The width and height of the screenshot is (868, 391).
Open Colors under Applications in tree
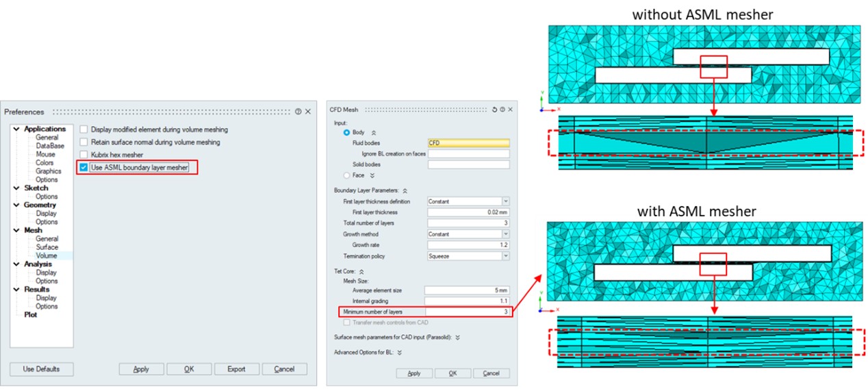44,163
